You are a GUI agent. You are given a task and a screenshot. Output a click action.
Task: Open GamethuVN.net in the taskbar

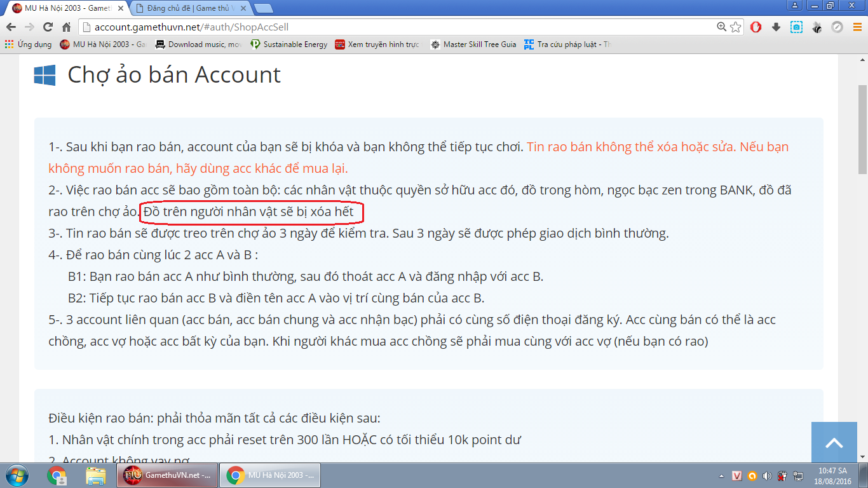coord(167,475)
